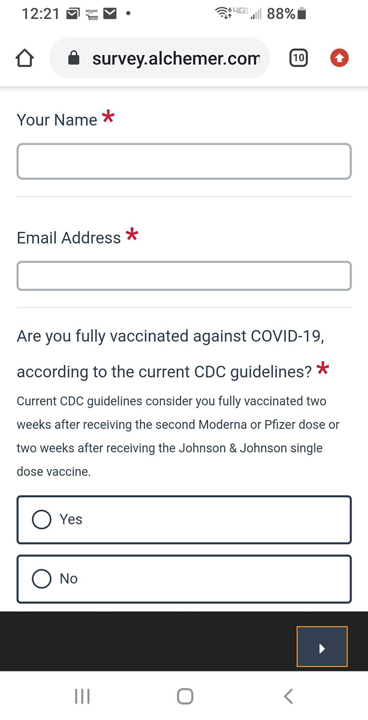Open the tab switcher showing 10 tabs
Screen dimensions: 368x720
298,58
